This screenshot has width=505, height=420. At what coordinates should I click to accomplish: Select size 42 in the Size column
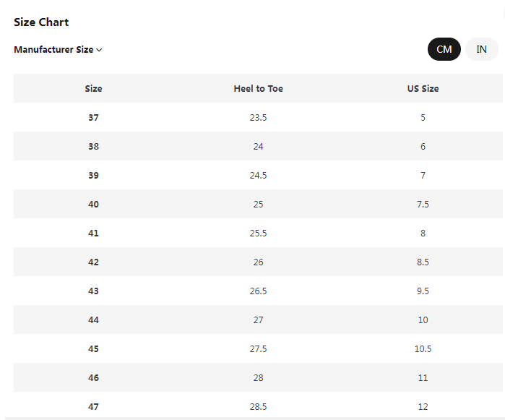[x=93, y=262]
